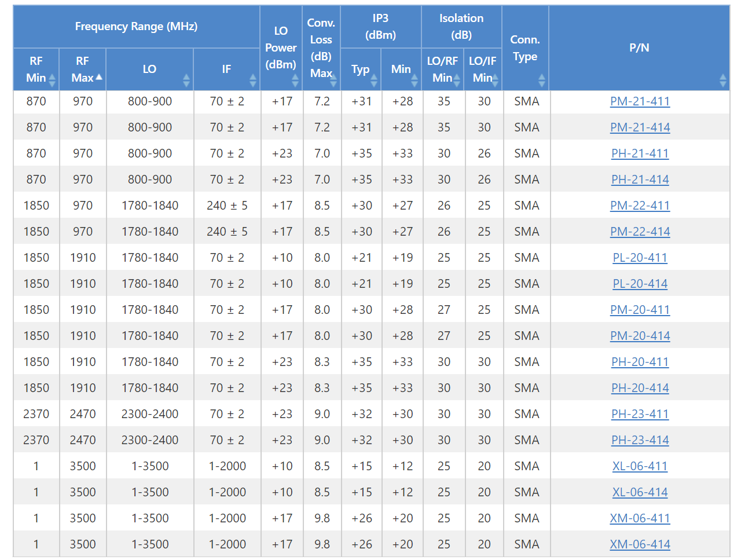Open part PL-20-411 link
741x560 pixels.
tap(640, 258)
